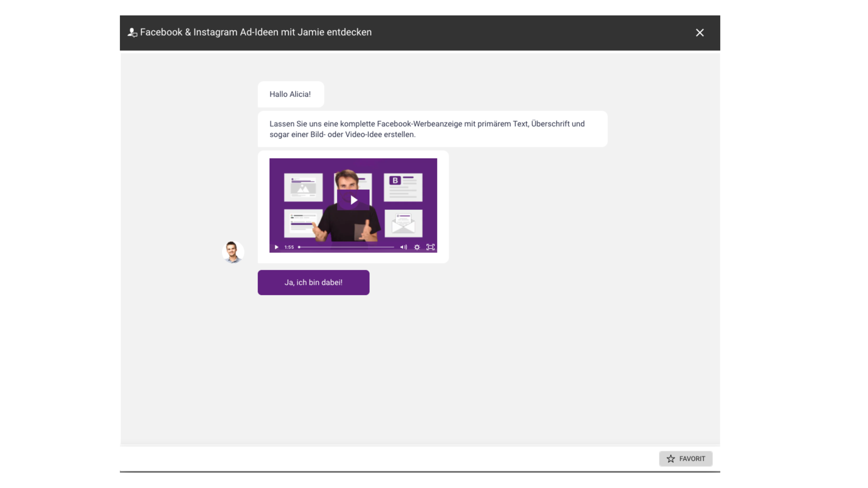Click the "Hallo Alicia!" message bubble

pyautogui.click(x=291, y=94)
